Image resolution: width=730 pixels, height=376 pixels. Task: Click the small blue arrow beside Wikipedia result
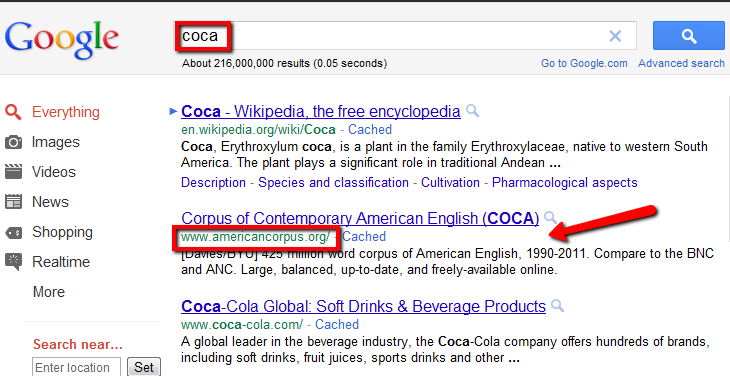click(173, 111)
